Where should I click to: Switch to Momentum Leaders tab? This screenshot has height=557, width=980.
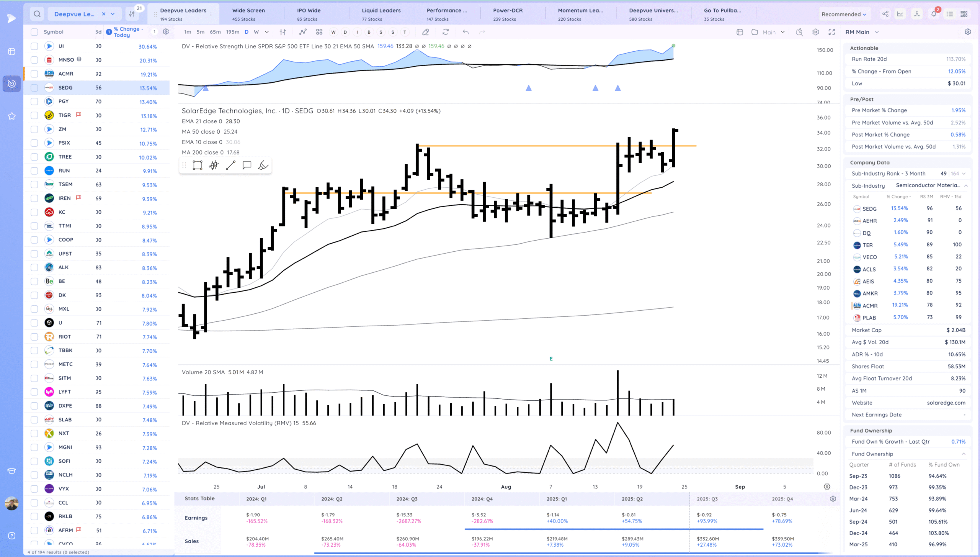point(580,14)
